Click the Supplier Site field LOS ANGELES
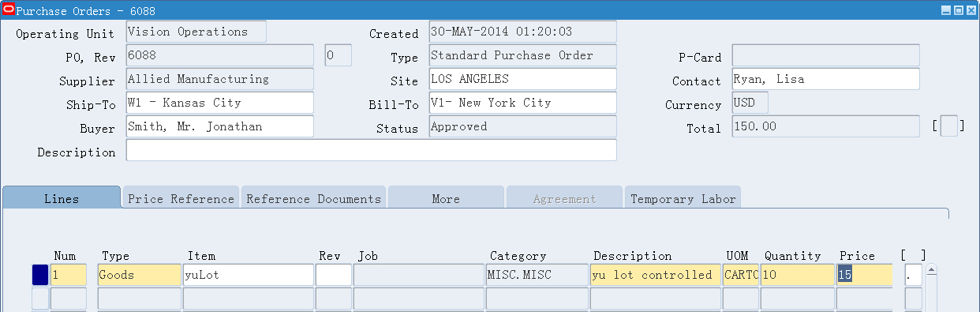The image size is (980, 312). pos(522,79)
